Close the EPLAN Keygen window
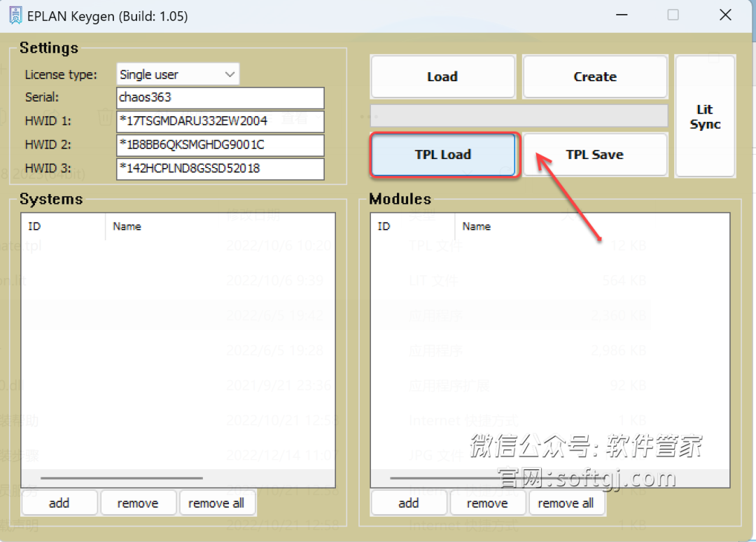The image size is (756, 542). point(725,15)
